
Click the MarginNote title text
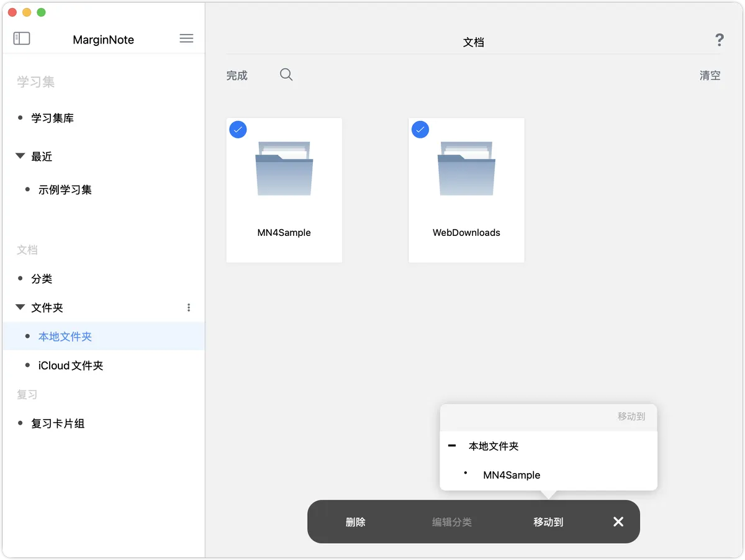click(x=103, y=40)
